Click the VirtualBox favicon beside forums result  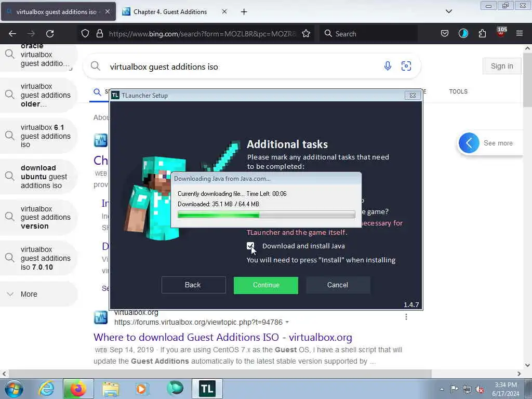pos(101,317)
